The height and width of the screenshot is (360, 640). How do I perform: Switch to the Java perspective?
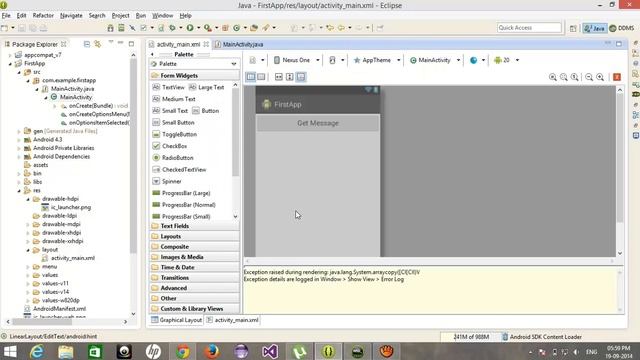point(595,28)
